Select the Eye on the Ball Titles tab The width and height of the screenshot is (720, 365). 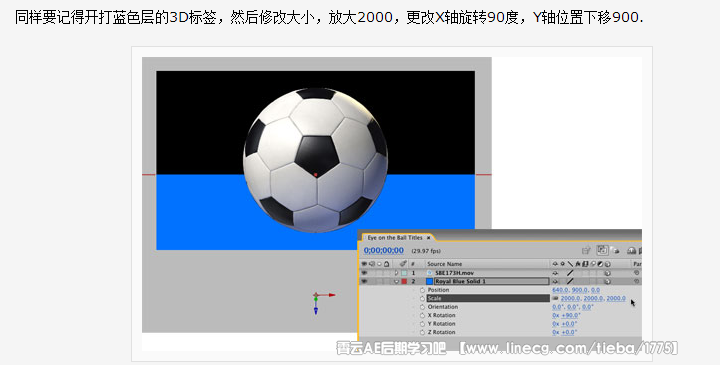click(x=394, y=238)
